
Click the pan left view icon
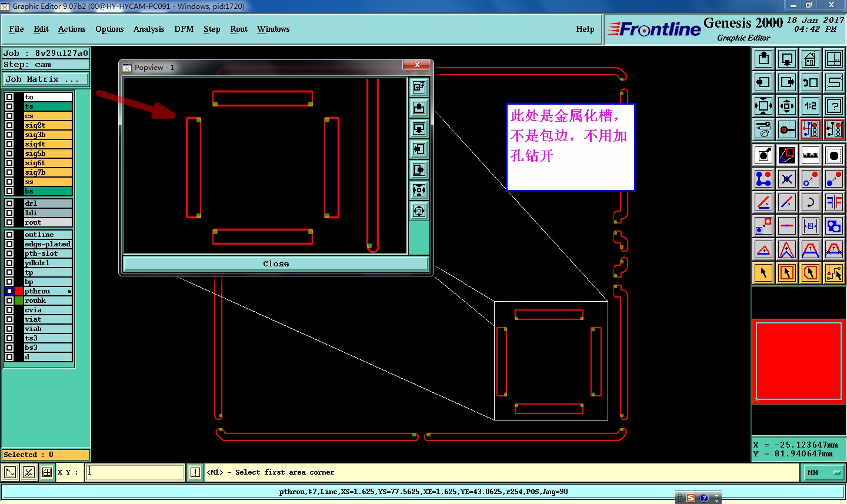click(x=763, y=82)
